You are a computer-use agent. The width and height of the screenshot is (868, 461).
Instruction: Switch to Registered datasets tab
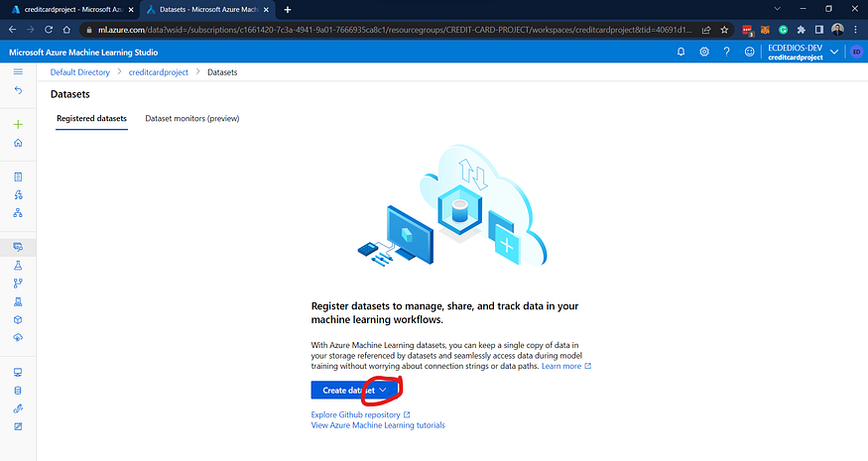[92, 118]
